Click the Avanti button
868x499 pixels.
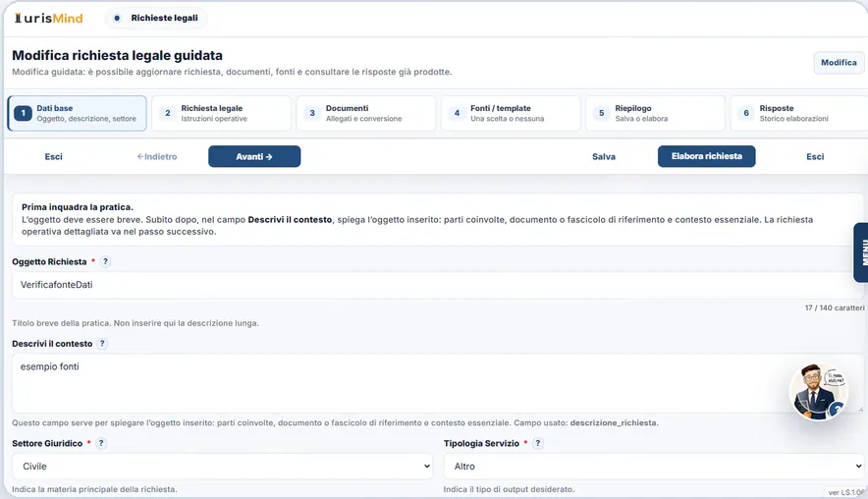tap(254, 157)
